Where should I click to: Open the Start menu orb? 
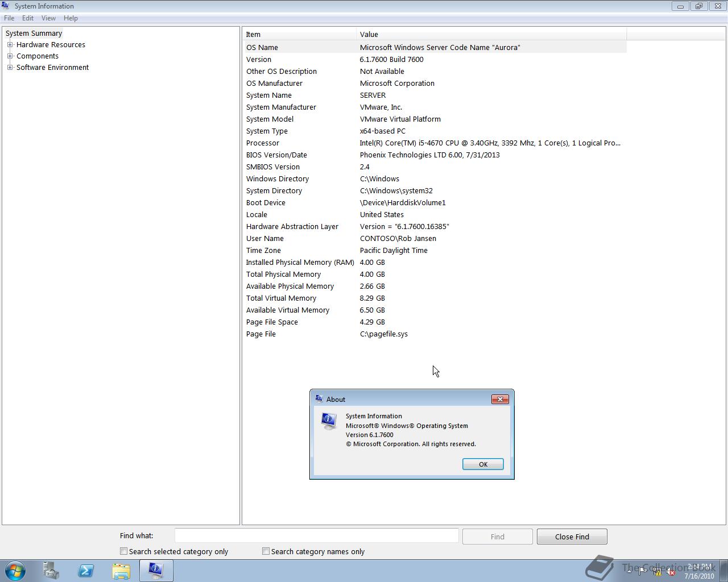[x=15, y=571]
